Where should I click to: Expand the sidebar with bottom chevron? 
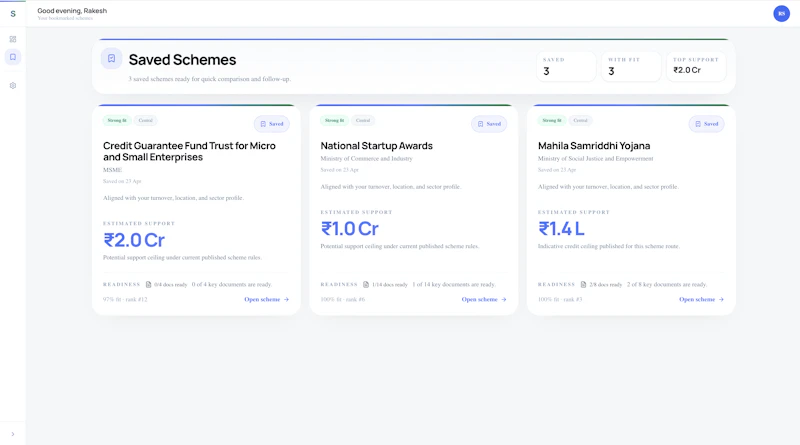tap(13, 434)
